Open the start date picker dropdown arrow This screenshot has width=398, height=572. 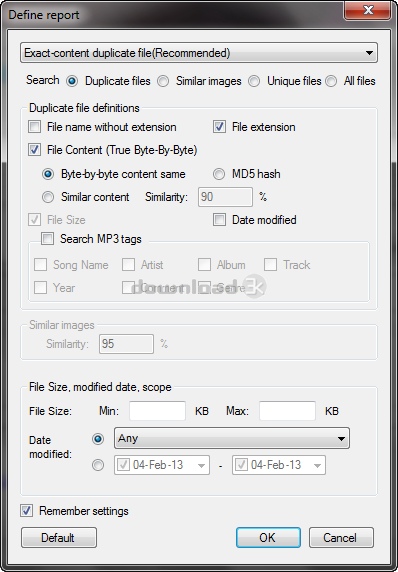click(x=201, y=465)
